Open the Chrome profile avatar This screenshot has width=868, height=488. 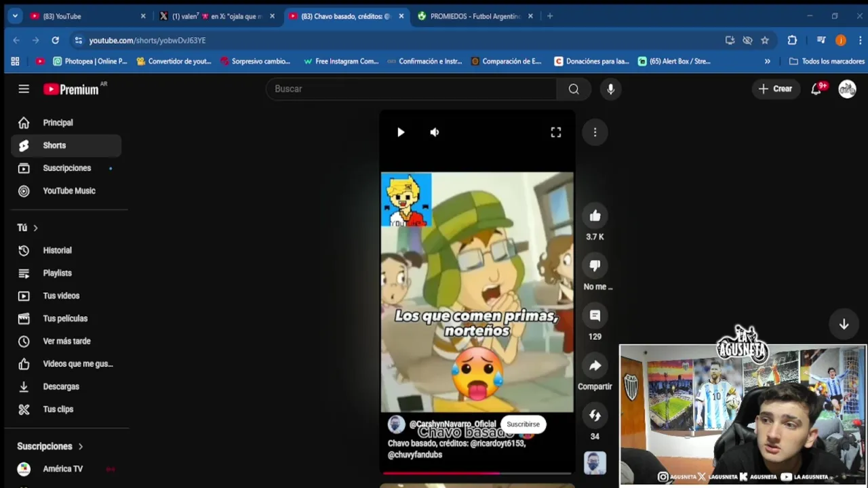(x=841, y=40)
